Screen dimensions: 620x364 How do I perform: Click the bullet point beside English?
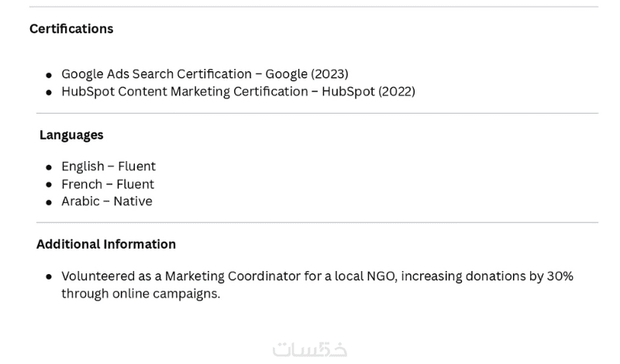tap(49, 167)
